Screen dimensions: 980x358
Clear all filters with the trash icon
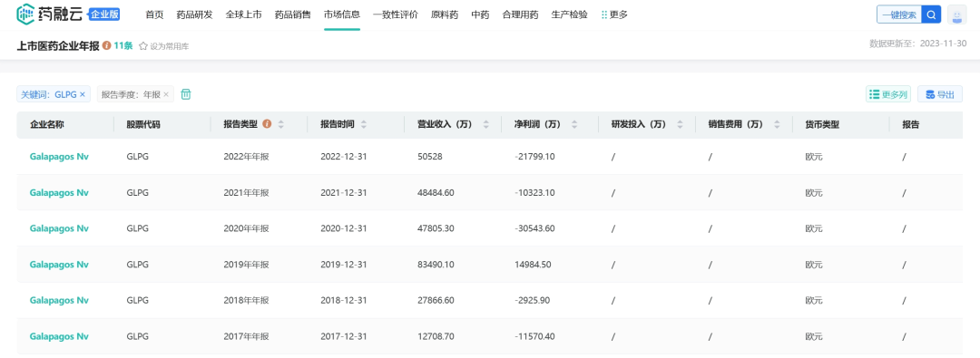(x=186, y=94)
